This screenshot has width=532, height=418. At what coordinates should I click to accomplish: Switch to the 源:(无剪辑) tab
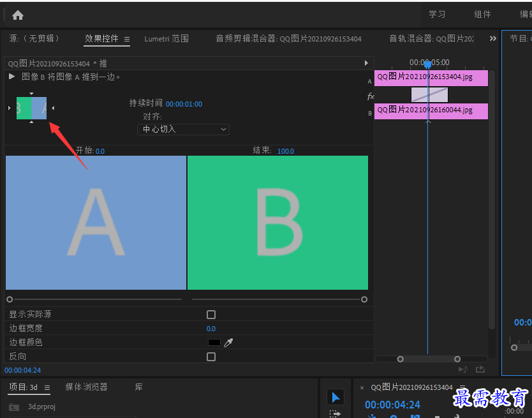[x=34, y=38]
